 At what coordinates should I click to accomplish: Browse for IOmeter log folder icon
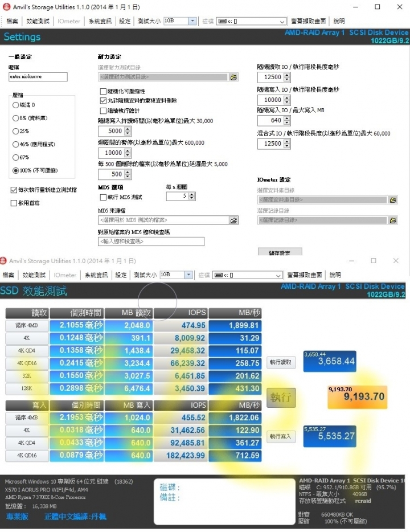[393, 220]
